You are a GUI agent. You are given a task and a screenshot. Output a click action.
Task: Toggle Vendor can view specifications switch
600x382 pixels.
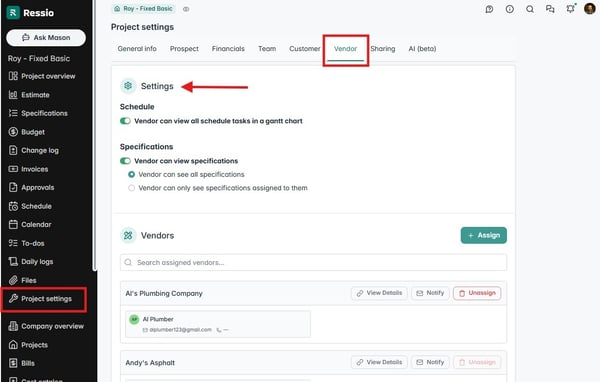(x=125, y=161)
